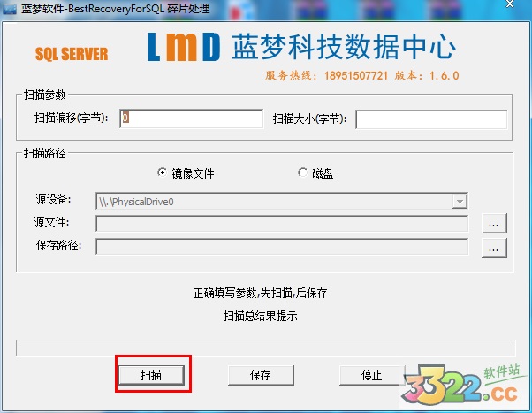
Task: Click the SQL SERVER logo text
Action: point(72,54)
